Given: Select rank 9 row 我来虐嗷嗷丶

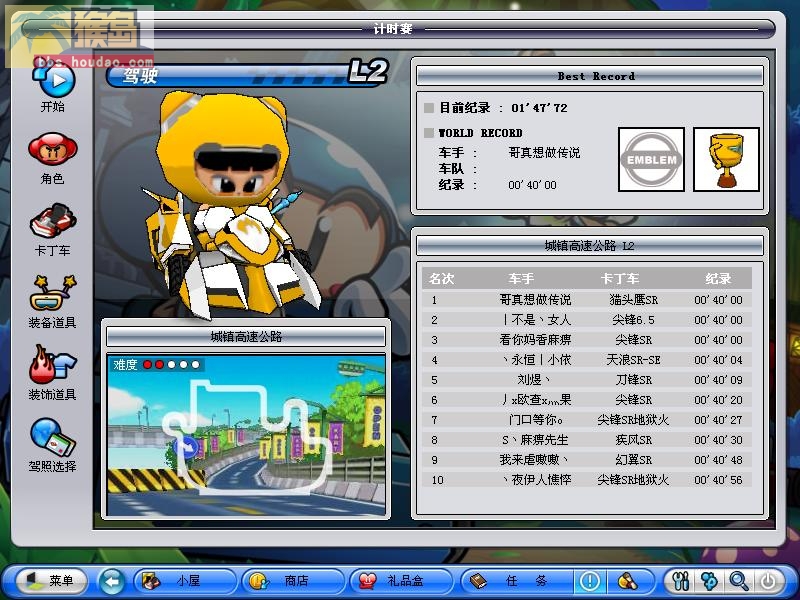Looking at the screenshot, I should [x=587, y=460].
